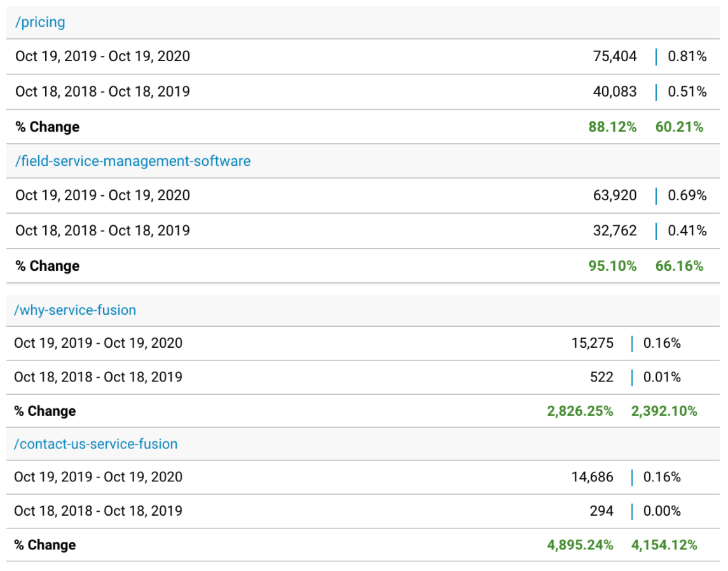Click the 66.16% change figure
The height and width of the screenshot is (571, 728).
679,266
